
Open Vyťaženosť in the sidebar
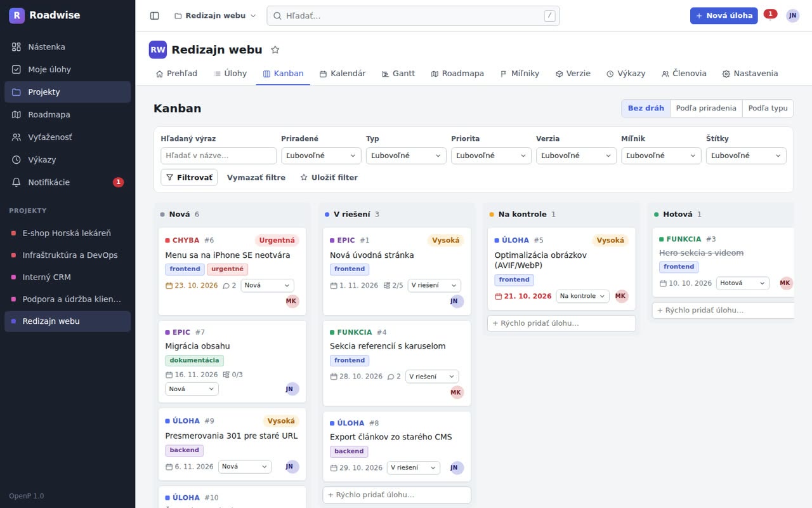(68, 137)
